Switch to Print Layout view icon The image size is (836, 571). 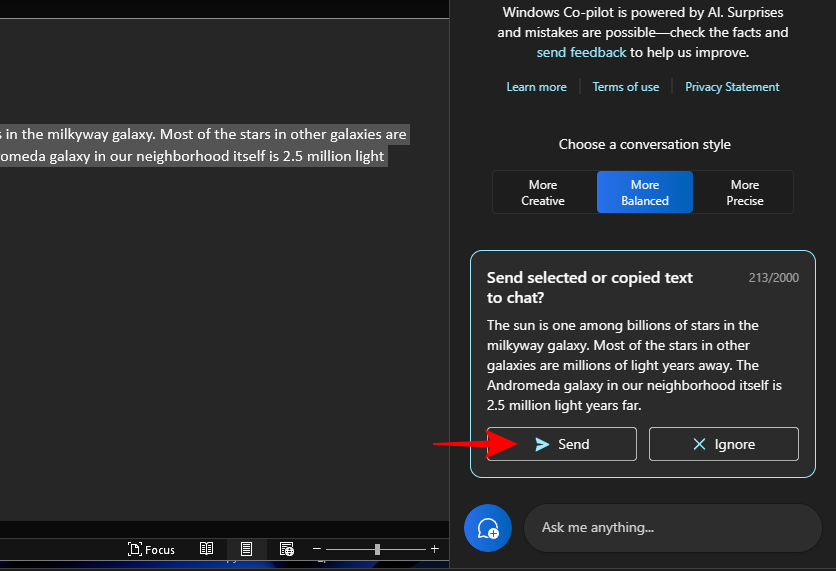[246, 549]
